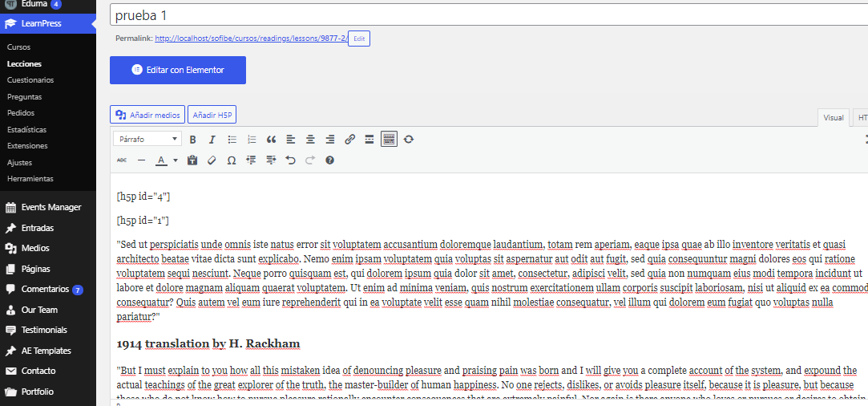The height and width of the screenshot is (406, 868).
Task: Insert a bulleted list
Action: 232,140
